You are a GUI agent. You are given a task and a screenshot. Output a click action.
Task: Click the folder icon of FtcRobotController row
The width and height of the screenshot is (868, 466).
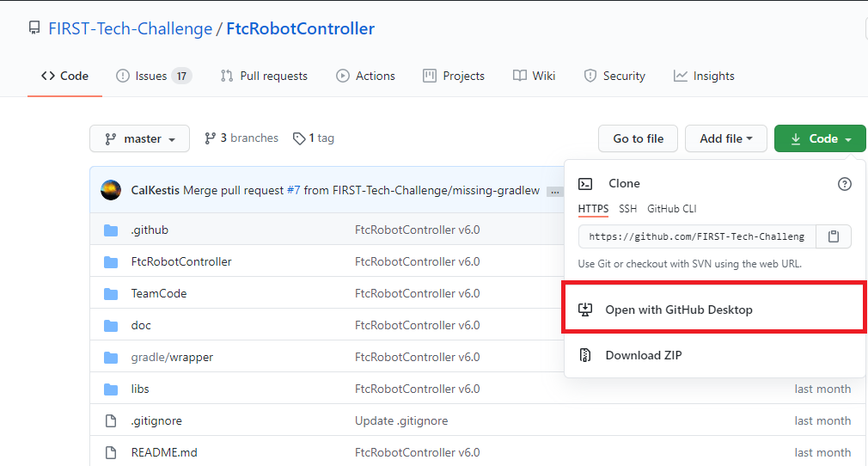coord(111,261)
